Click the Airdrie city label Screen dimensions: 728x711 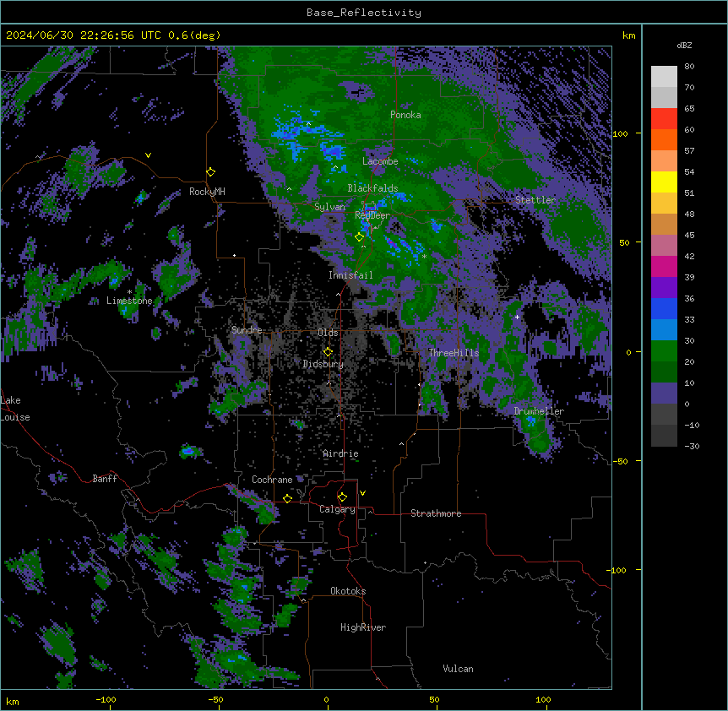pyautogui.click(x=341, y=453)
